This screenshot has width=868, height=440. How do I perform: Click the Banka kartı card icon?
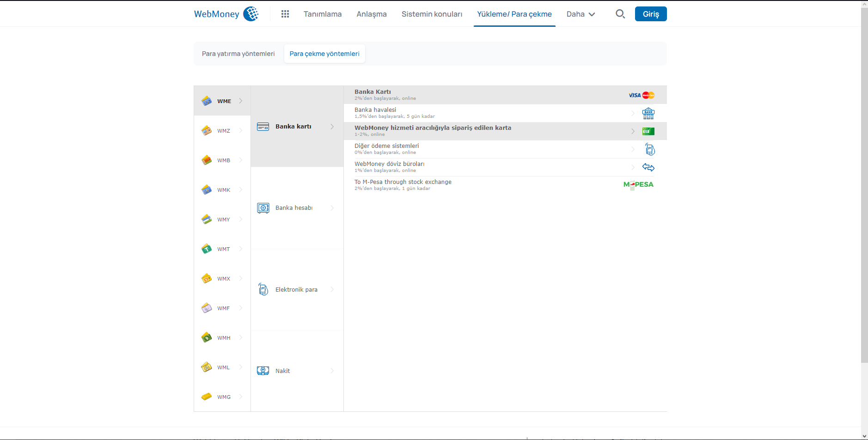pos(263,127)
